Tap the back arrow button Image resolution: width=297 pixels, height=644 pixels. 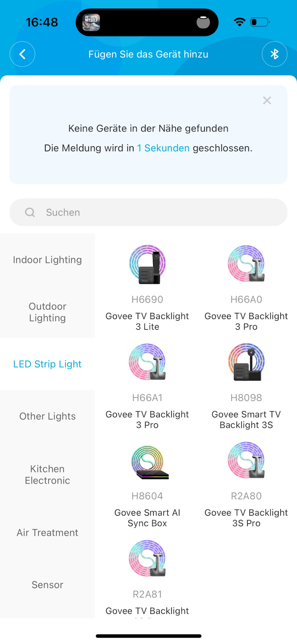tap(22, 54)
